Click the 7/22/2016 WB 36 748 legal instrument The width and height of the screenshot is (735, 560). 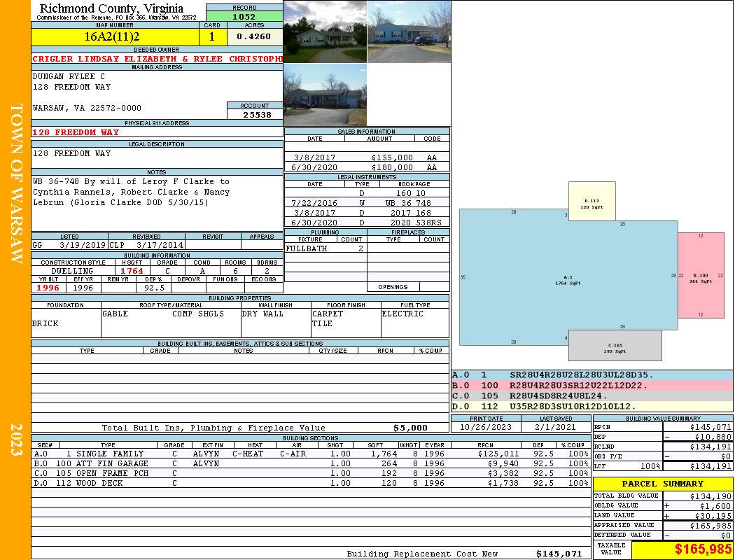click(x=367, y=203)
